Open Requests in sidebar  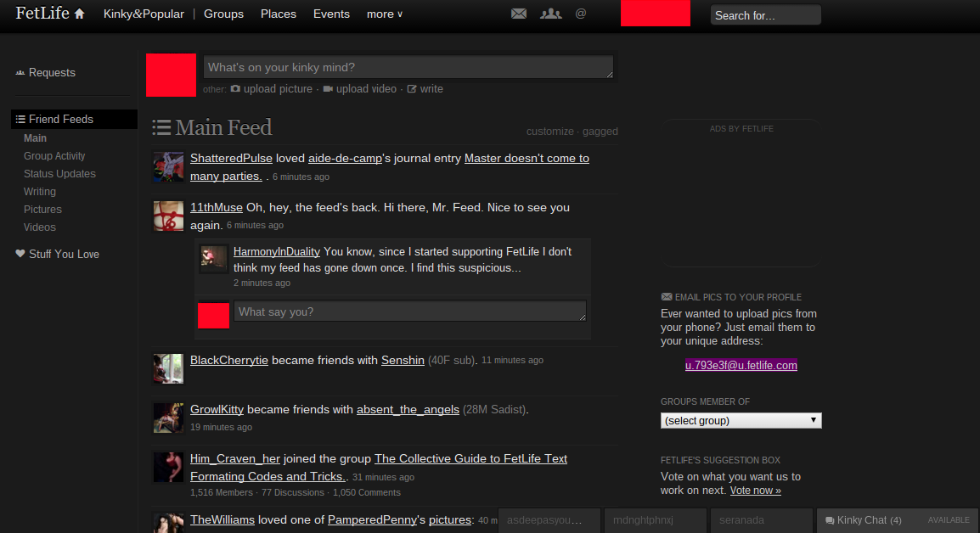45,72
